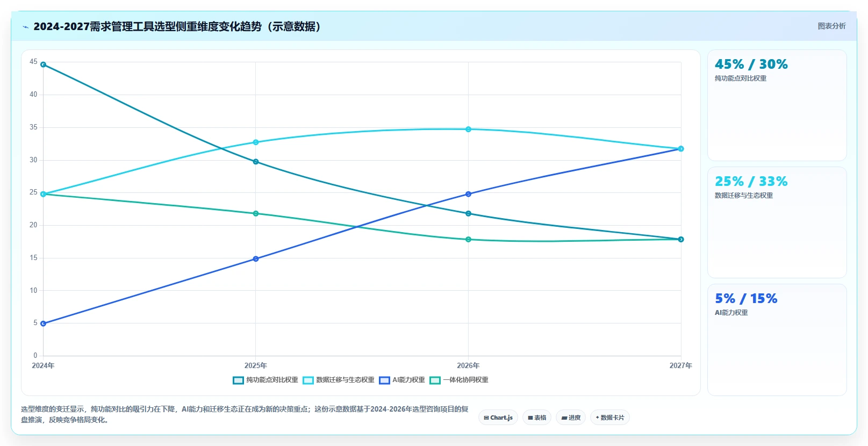
Task: Toggle the 一体化协同权重 legend swatch
Action: click(435, 380)
